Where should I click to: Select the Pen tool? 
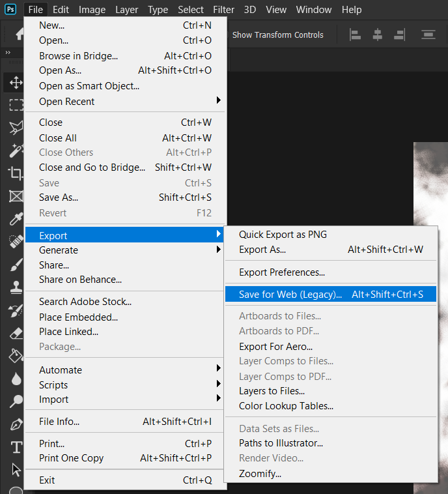point(16,424)
